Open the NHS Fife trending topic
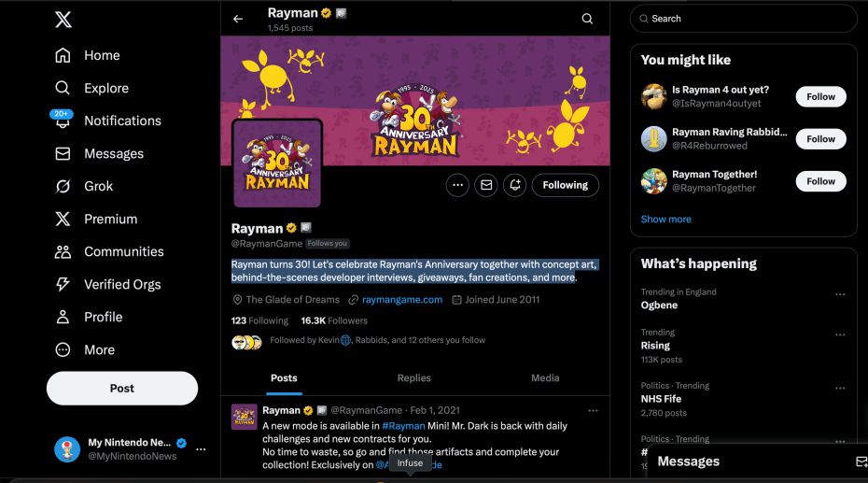The image size is (868, 483). point(661,399)
